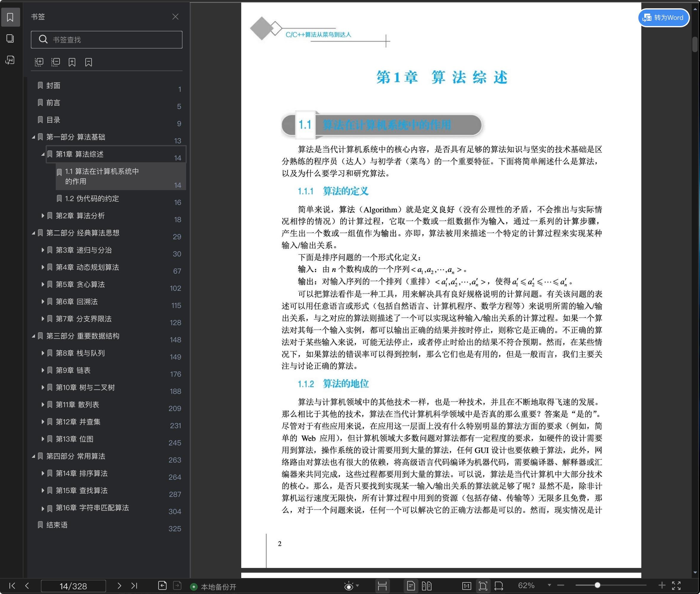Expand 第4章 动态规划算法 bookmark

[43, 267]
